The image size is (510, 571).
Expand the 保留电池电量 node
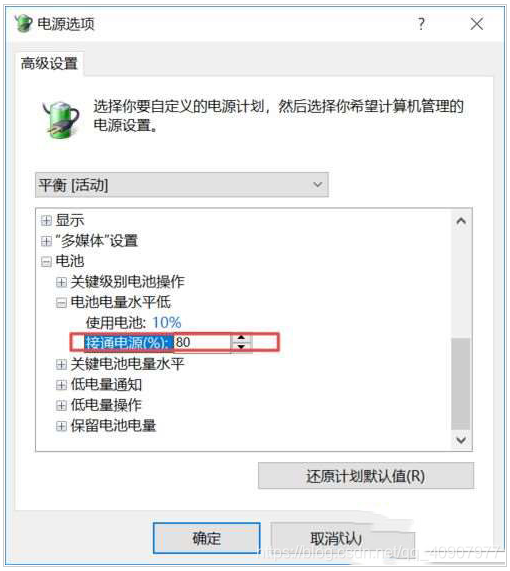(61, 426)
